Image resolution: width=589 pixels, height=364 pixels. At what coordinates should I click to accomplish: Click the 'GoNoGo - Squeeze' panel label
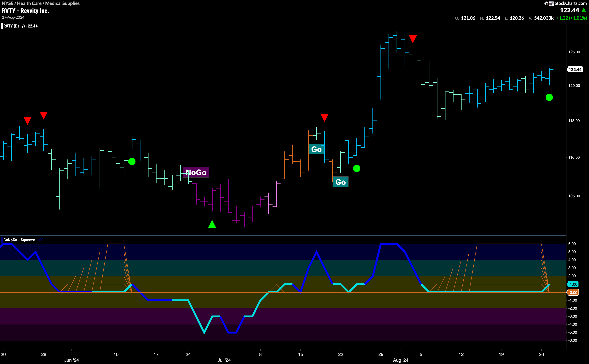pyautogui.click(x=19, y=240)
